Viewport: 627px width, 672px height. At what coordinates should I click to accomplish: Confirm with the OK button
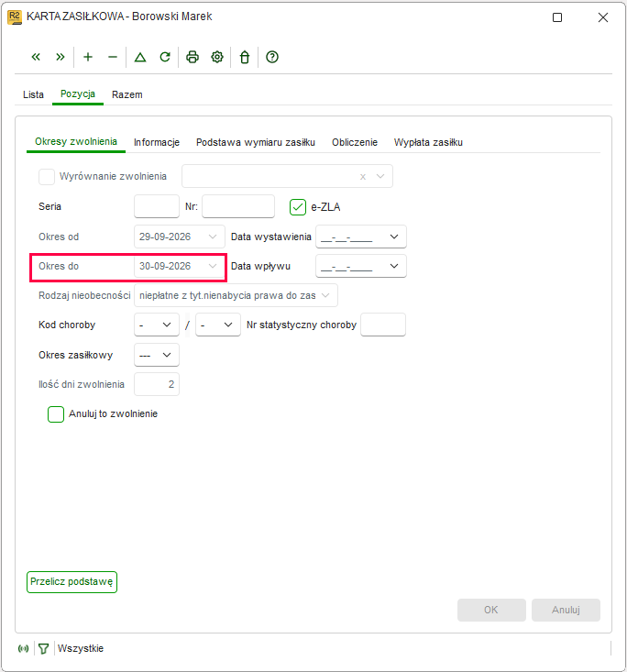click(x=491, y=610)
